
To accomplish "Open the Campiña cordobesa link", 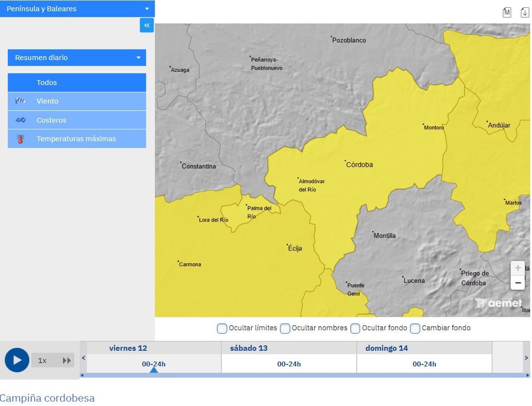I will coord(47,398).
